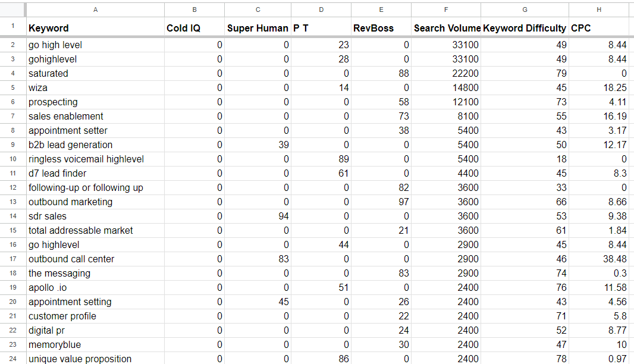The width and height of the screenshot is (634, 364).
Task: Select the 'go highlevel' keyword cell
Action: click(x=95, y=244)
